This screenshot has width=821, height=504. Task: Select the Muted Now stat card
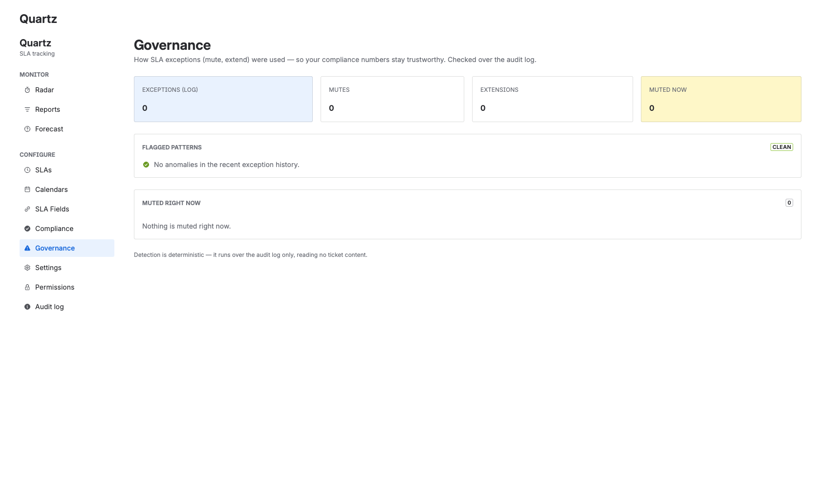click(721, 99)
